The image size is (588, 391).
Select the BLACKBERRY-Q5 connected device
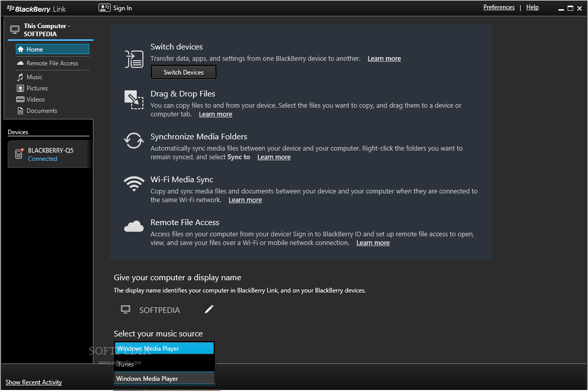[50, 154]
